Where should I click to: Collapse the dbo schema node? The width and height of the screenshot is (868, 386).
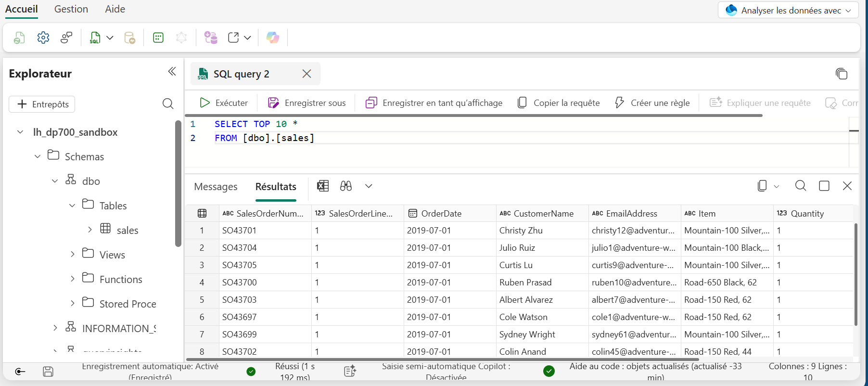pyautogui.click(x=55, y=181)
